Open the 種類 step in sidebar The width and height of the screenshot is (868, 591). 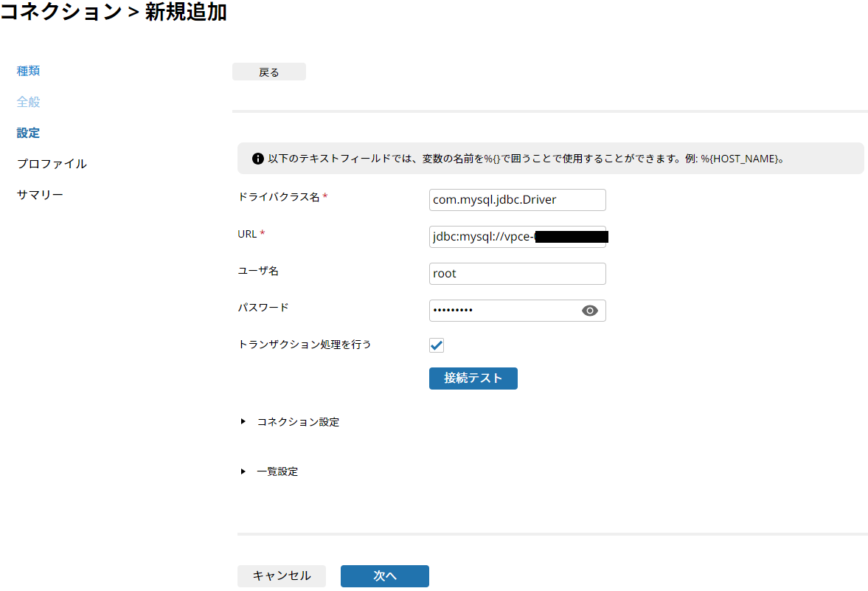(28, 71)
